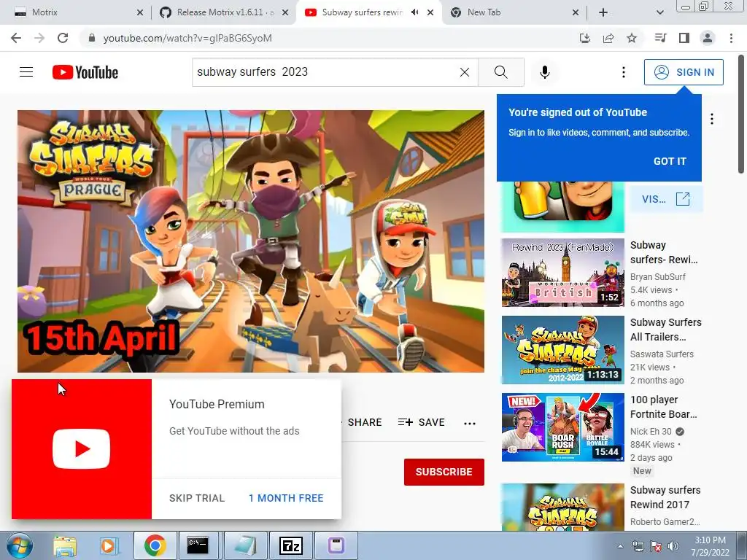This screenshot has height=560, width=747.
Task: Open Chrome profile avatar
Action: click(708, 38)
